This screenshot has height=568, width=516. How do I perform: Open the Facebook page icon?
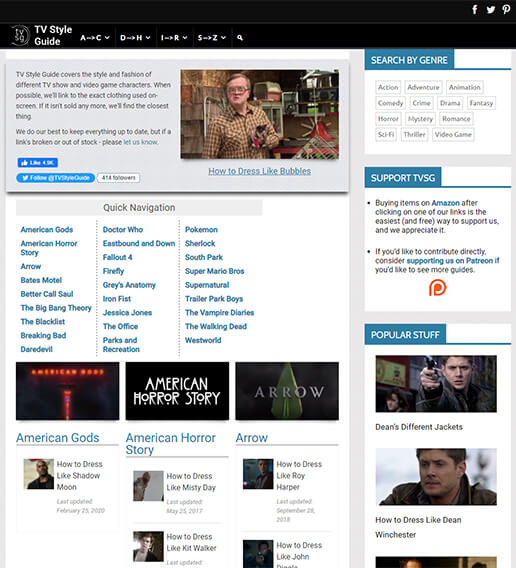point(475,9)
